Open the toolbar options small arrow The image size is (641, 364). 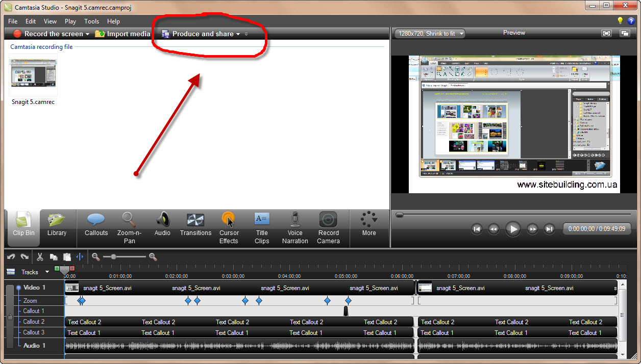(x=246, y=35)
